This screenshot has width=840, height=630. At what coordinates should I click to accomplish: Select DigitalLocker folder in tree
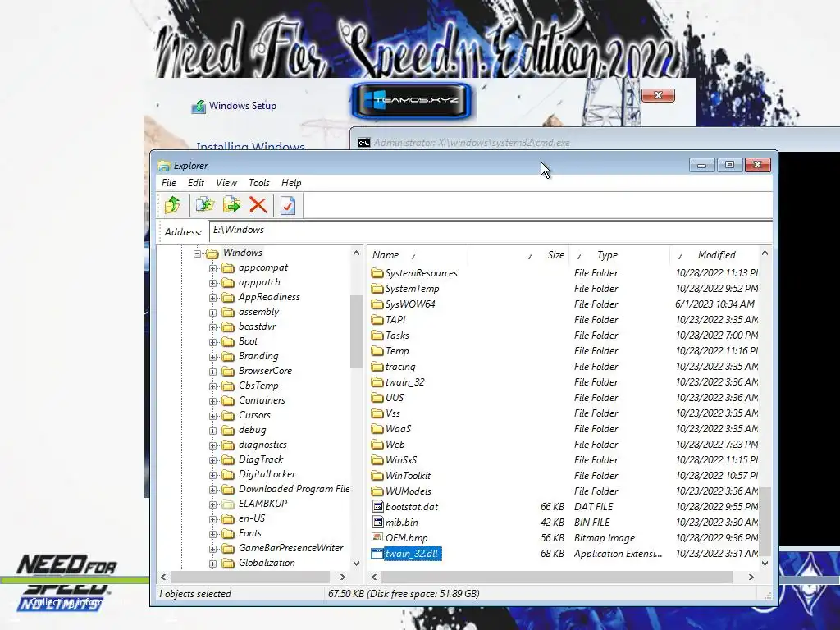[x=267, y=474]
